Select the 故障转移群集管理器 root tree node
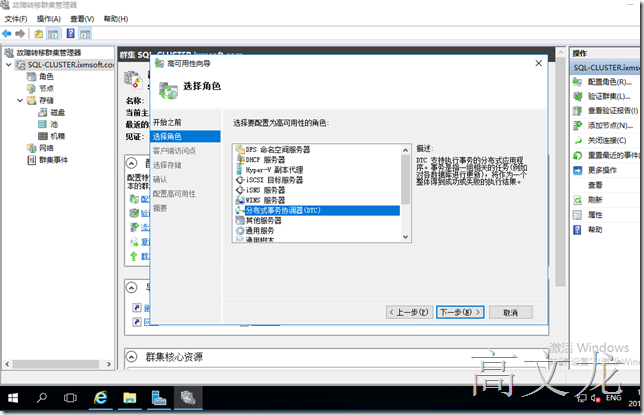 click(x=49, y=53)
